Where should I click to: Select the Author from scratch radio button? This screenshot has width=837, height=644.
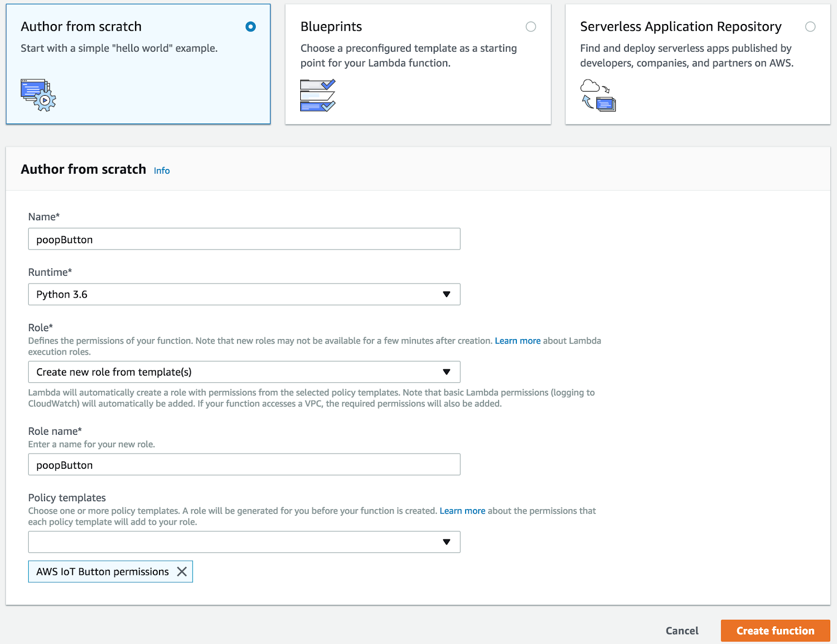pos(251,27)
